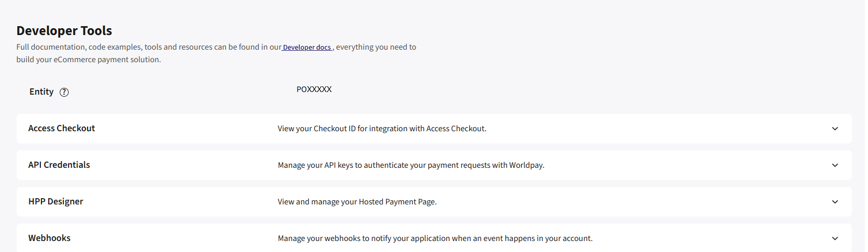The width and height of the screenshot is (868, 252).
Task: Click the 'View your Checkout ID' description
Action: click(382, 129)
